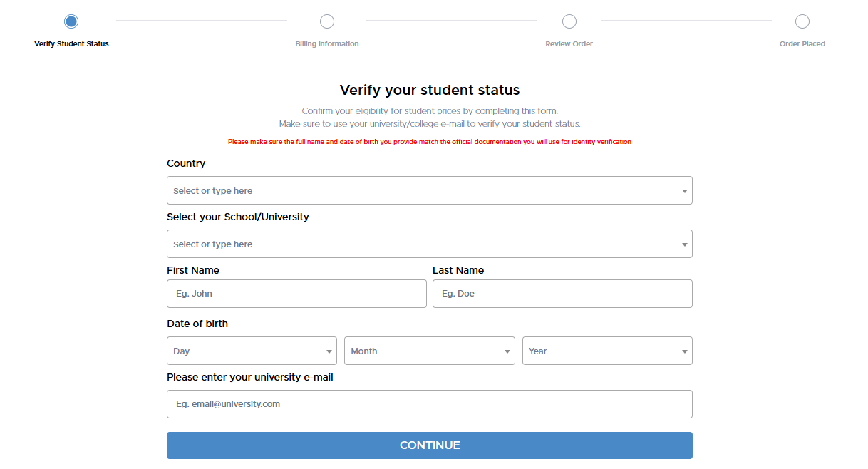The image size is (868, 469).
Task: Focus the university e-mail input field
Action: coord(429,404)
